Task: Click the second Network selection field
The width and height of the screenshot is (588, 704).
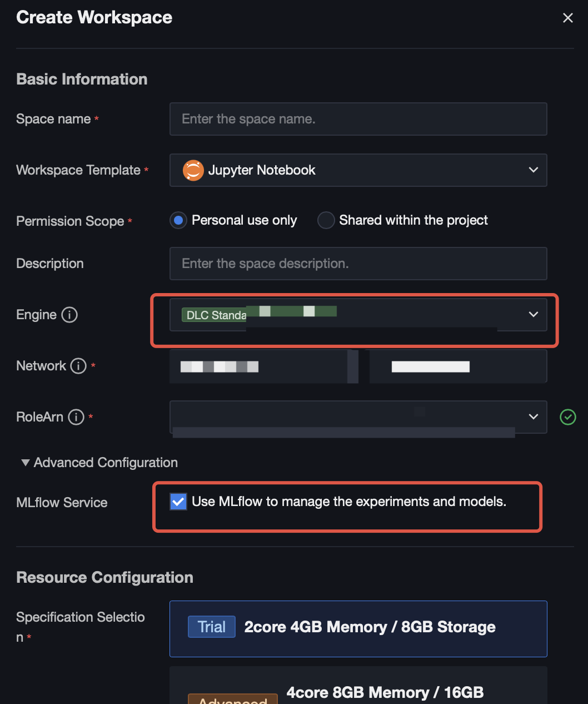Action: 457,366
